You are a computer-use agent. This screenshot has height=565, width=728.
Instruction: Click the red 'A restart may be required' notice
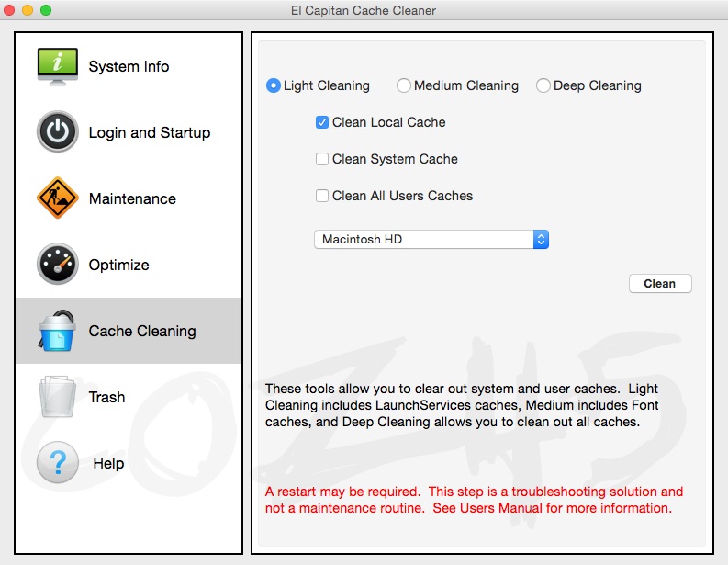point(474,500)
